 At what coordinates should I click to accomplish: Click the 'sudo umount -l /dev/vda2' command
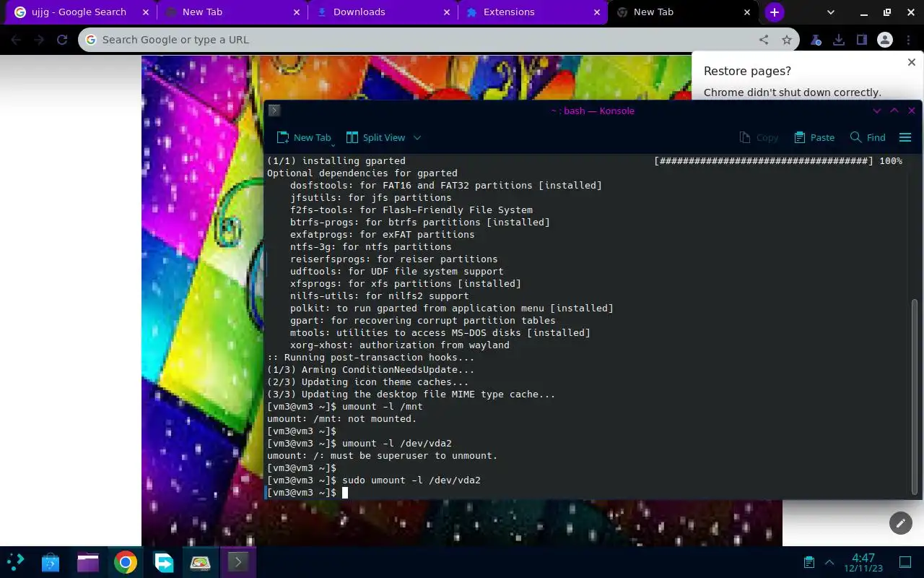pos(411,480)
